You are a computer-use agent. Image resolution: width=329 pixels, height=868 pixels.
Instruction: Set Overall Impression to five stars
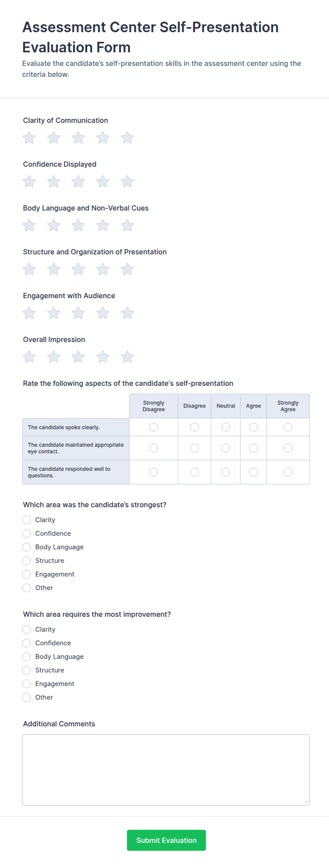point(127,357)
